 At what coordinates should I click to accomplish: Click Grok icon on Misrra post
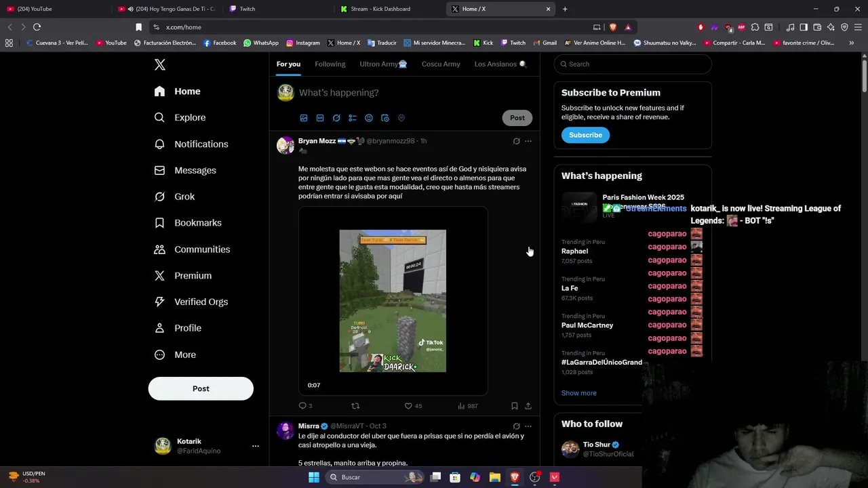click(516, 426)
